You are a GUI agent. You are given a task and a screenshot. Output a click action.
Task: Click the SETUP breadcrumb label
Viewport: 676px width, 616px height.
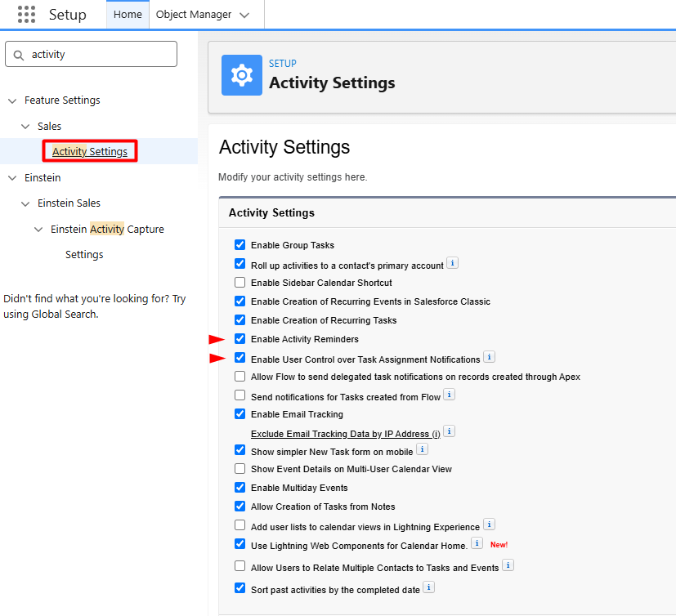coord(282,64)
